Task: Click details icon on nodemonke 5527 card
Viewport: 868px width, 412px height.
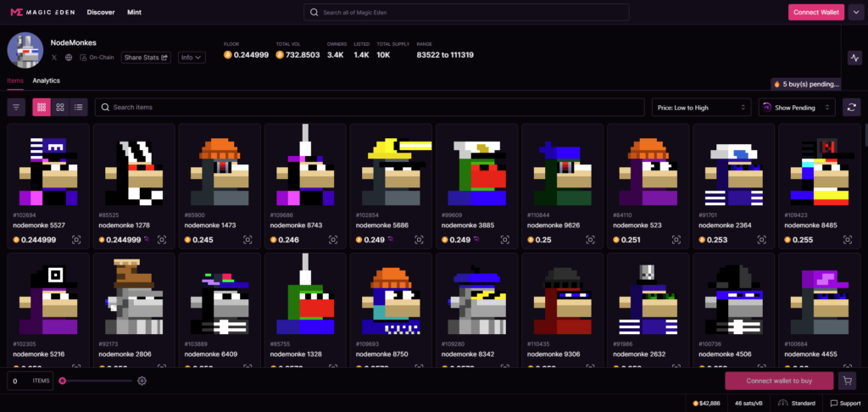Action: coord(76,240)
